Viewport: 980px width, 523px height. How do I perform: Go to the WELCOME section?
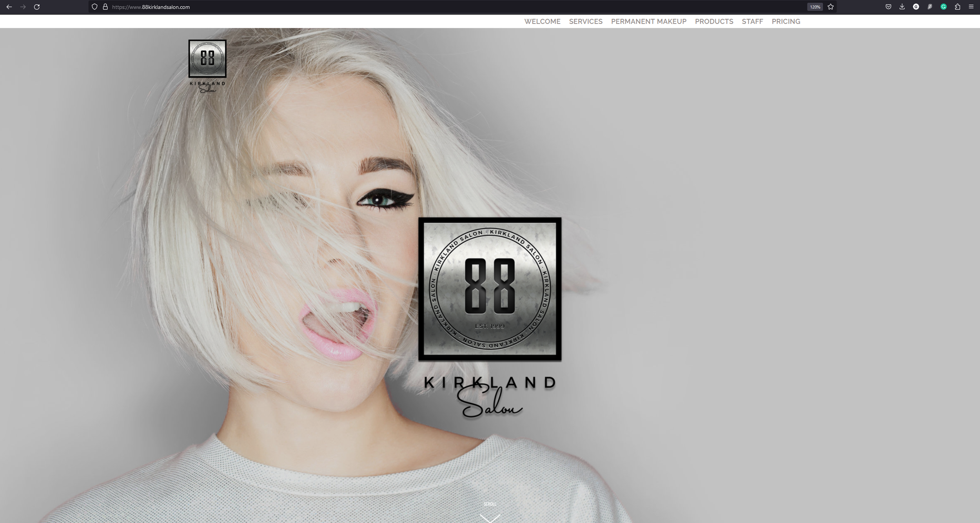pos(543,22)
